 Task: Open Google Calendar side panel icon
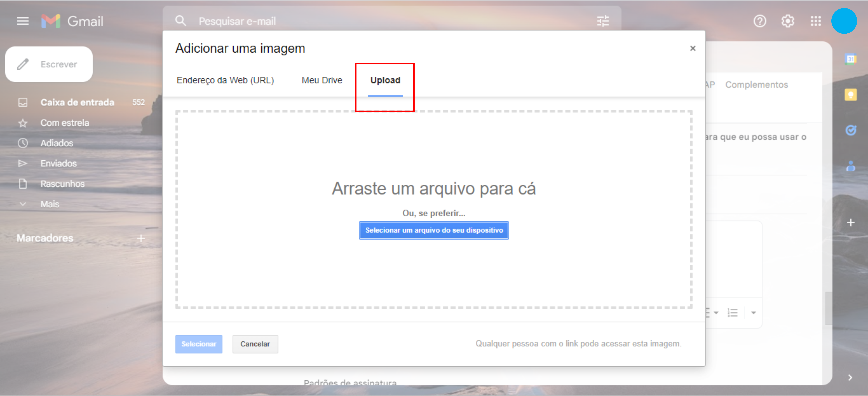click(x=850, y=59)
